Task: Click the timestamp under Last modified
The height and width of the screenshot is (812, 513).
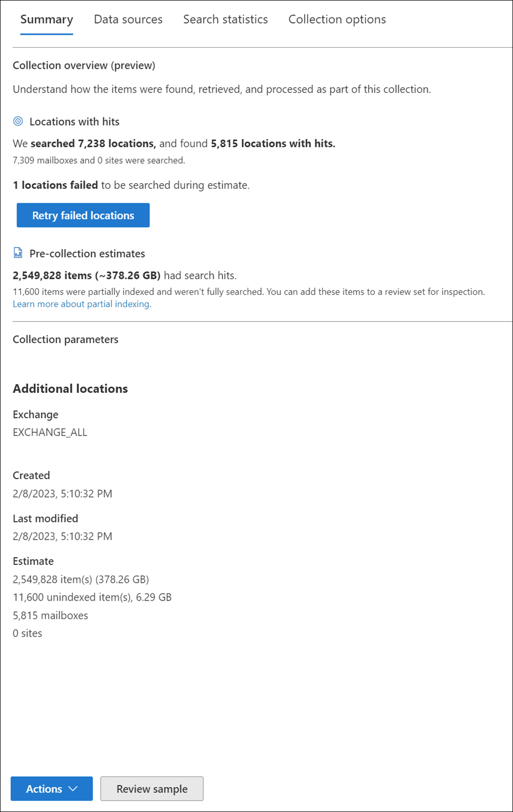Action: coord(63,536)
